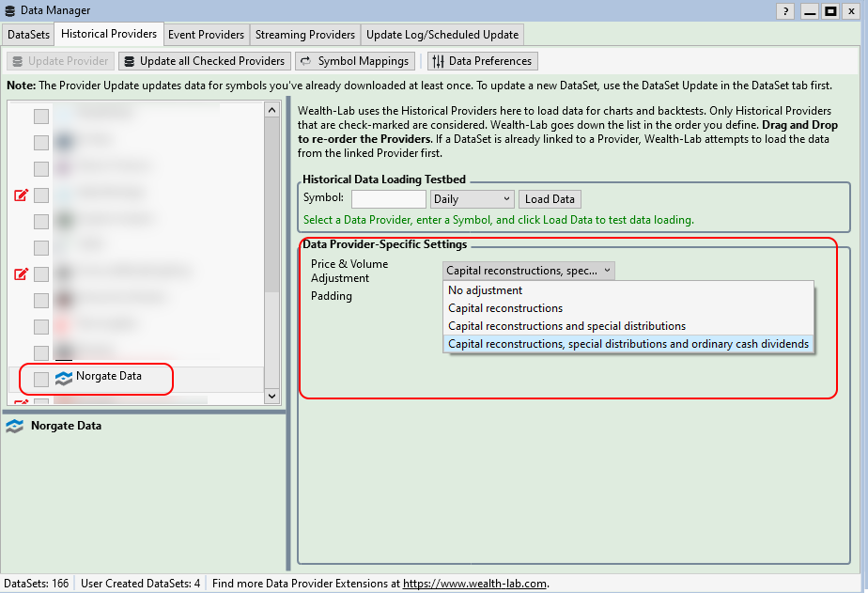This screenshot has height=593, width=868.
Task: Click the provider list scrollbar thumb
Action: pyautogui.click(x=271, y=205)
